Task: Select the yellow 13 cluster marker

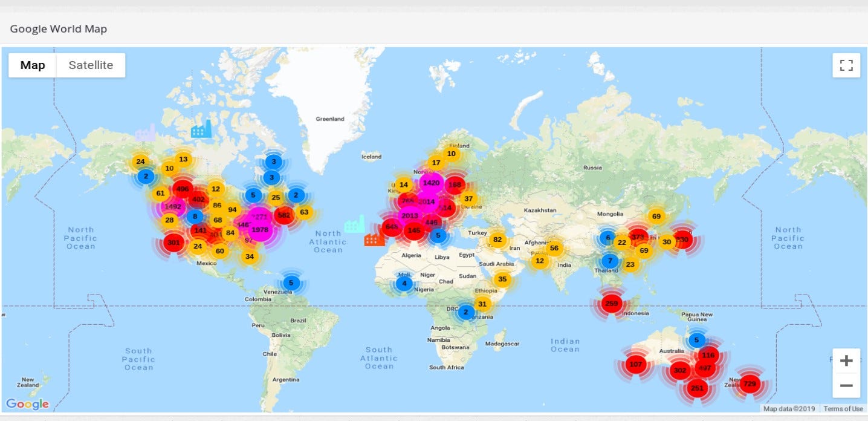Action: pyautogui.click(x=183, y=160)
